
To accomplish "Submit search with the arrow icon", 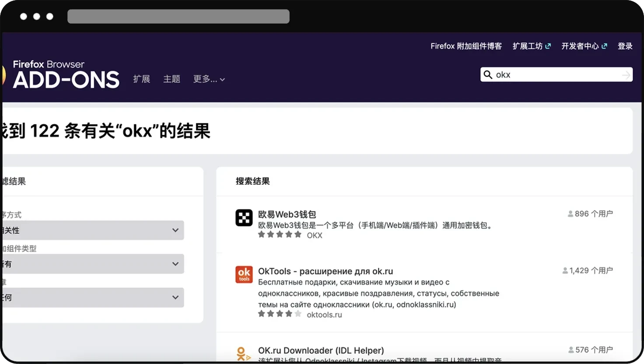I will 626,75.
